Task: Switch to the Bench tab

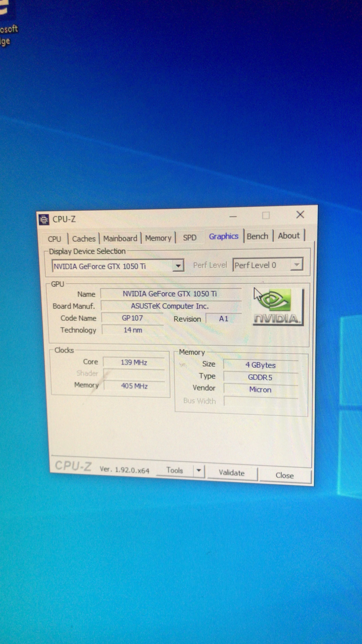Action: 257,236
